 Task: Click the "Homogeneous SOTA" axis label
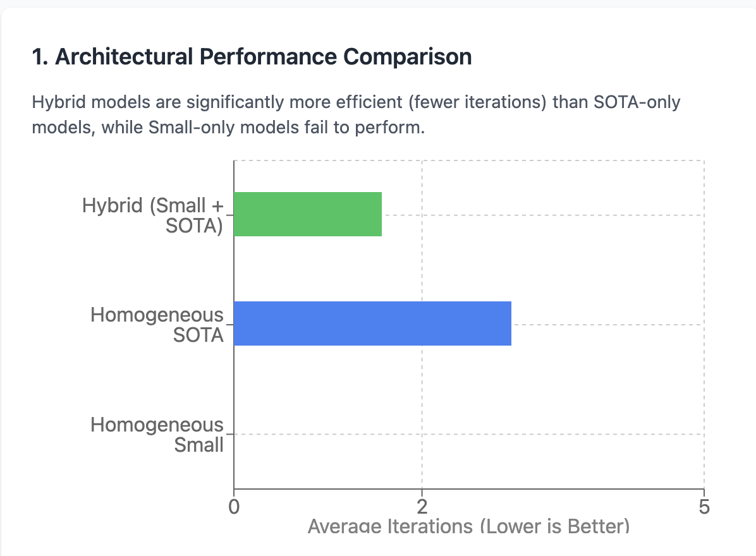157,324
